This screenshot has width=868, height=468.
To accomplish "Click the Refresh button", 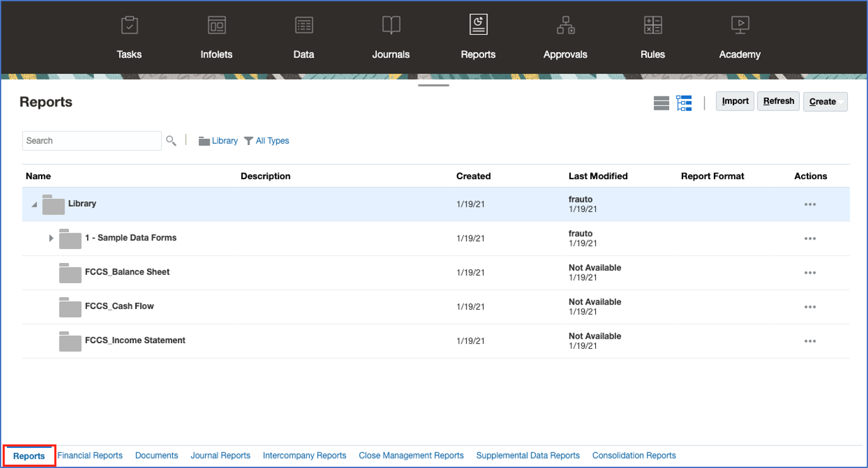I will pyautogui.click(x=778, y=101).
